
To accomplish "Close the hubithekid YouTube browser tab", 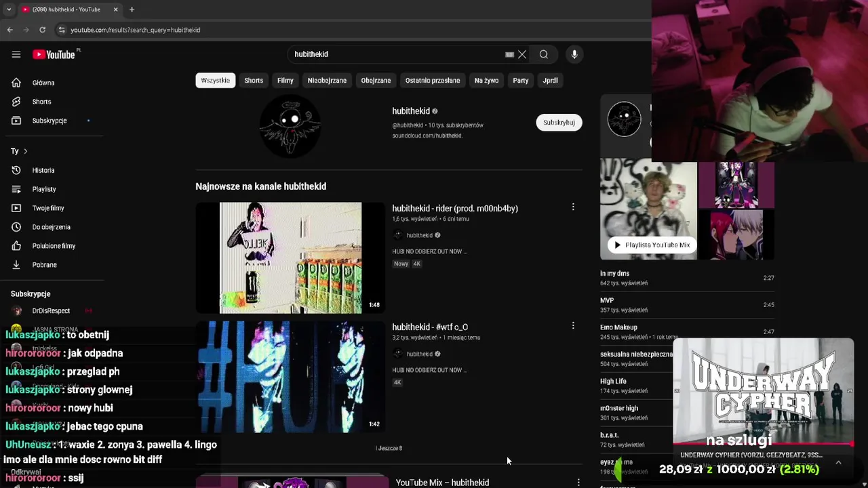I will 115,9.
